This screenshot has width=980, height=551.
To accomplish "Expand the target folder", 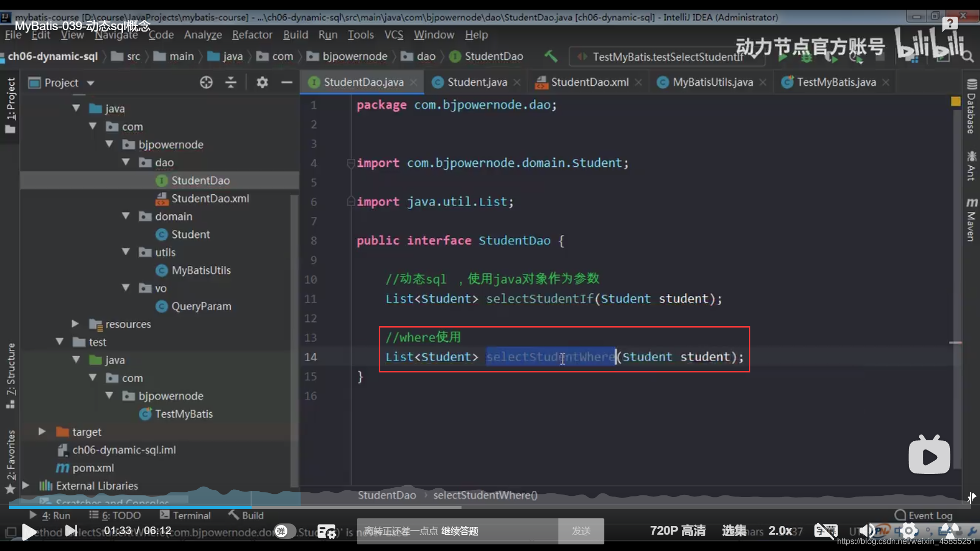I will click(42, 432).
